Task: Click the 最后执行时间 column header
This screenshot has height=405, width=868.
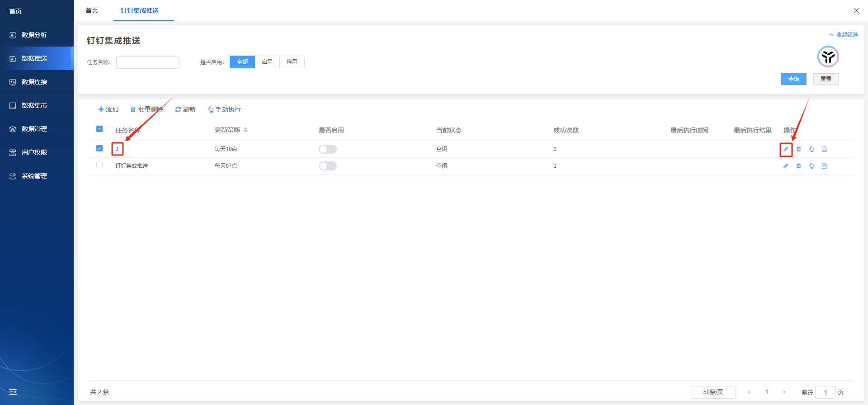Action: tap(689, 130)
